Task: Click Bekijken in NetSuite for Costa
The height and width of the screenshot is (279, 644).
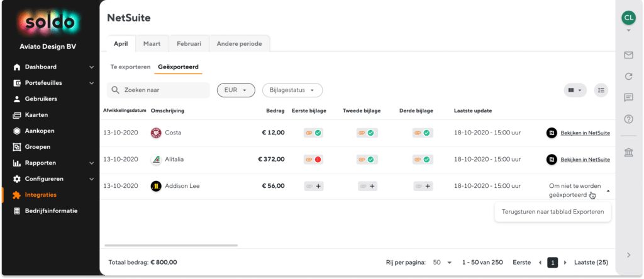Action: point(586,133)
